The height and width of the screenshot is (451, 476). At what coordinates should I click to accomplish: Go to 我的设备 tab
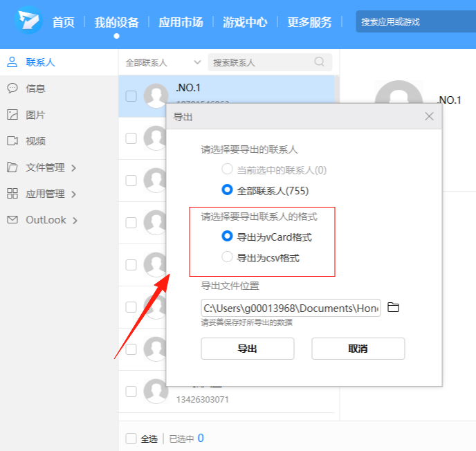coord(116,22)
